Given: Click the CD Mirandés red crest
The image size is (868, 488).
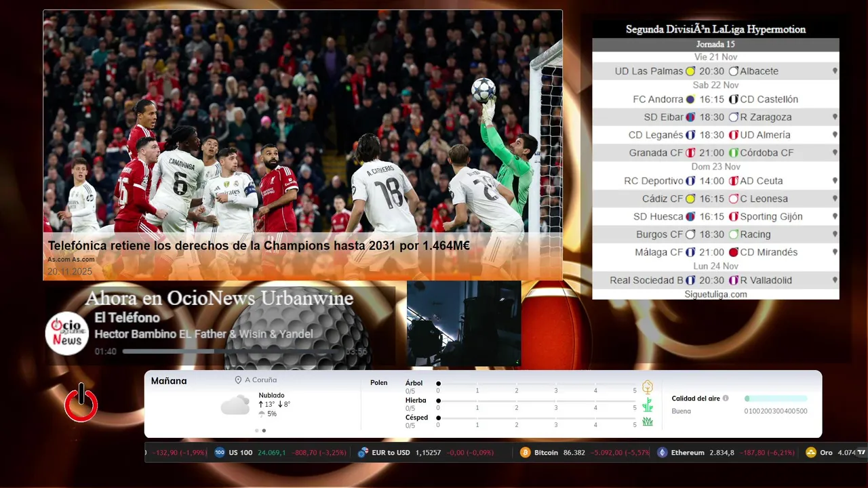Looking at the screenshot, I should click(734, 252).
